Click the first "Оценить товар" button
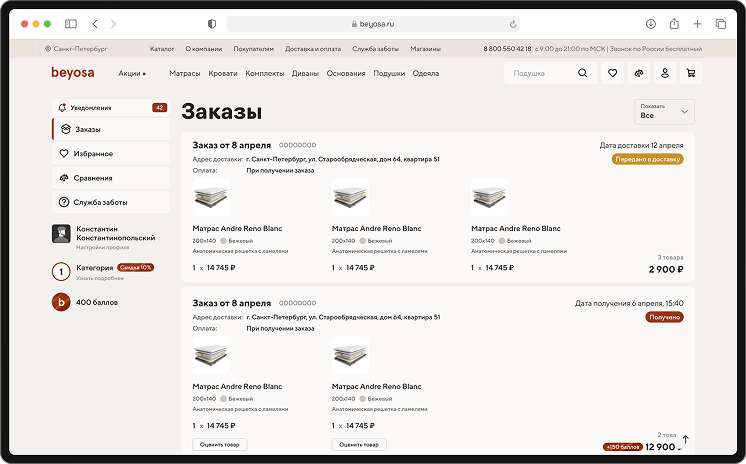The image size is (746, 464). point(219,444)
